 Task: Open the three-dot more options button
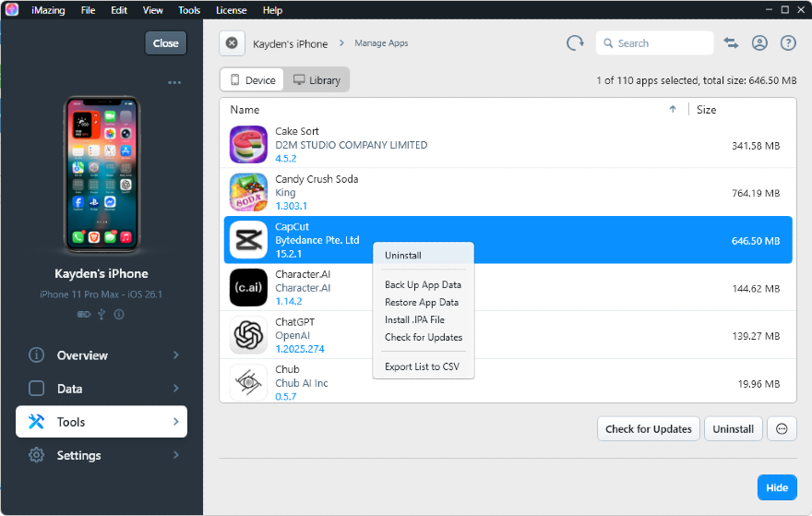pos(782,428)
